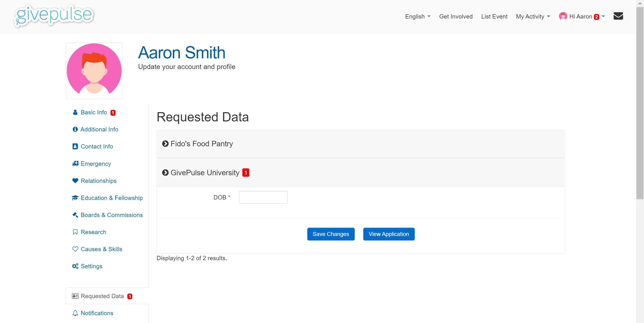
Task: Click the View Application button
Action: tap(389, 234)
